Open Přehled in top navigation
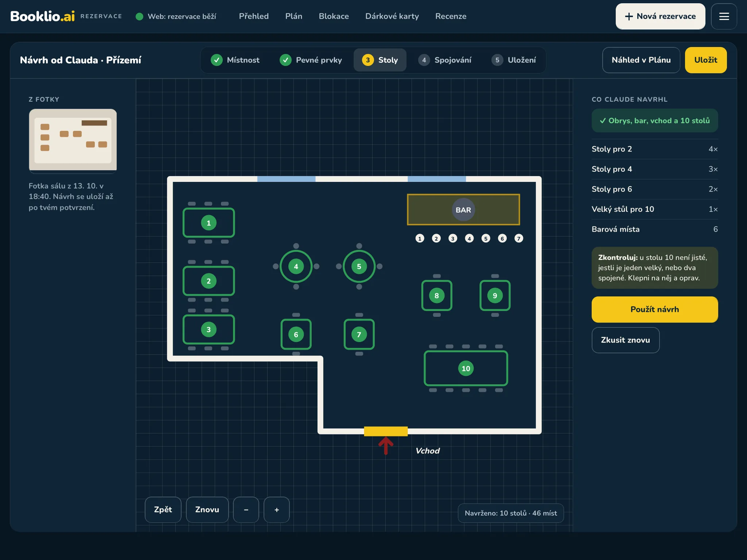Viewport: 747px width, 560px height. point(254,16)
